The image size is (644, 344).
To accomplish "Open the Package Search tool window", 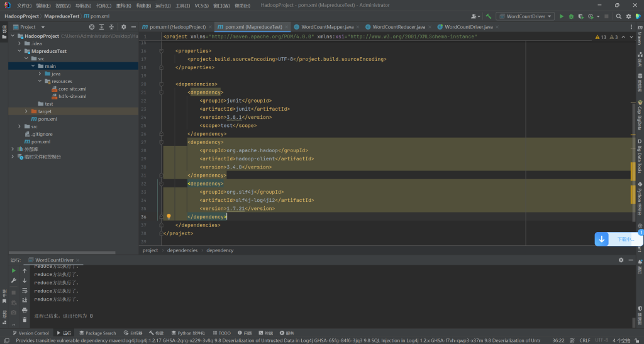I will point(97,333).
